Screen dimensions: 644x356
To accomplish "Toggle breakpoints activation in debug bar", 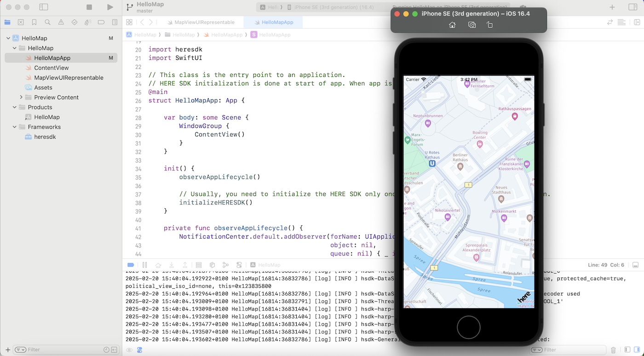I will click(x=131, y=265).
